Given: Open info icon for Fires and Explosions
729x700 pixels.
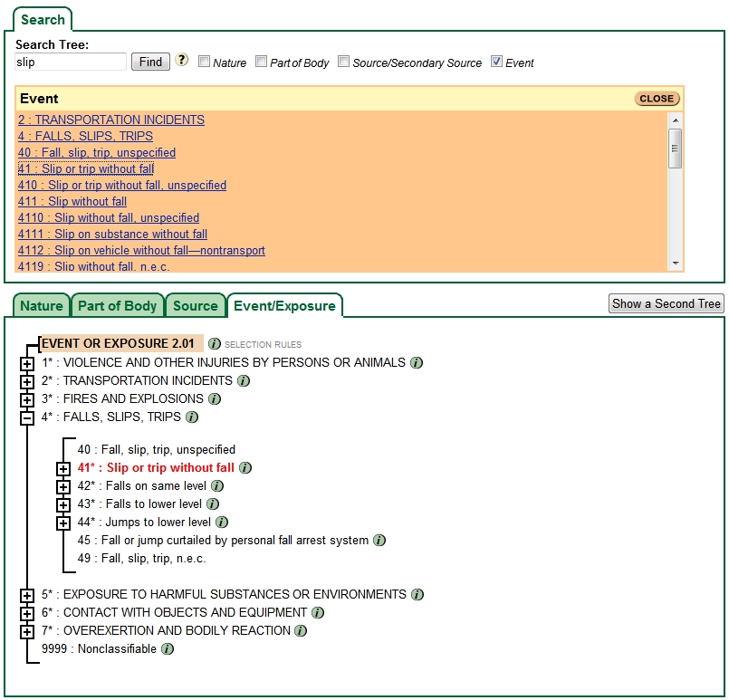Looking at the screenshot, I should point(215,398).
